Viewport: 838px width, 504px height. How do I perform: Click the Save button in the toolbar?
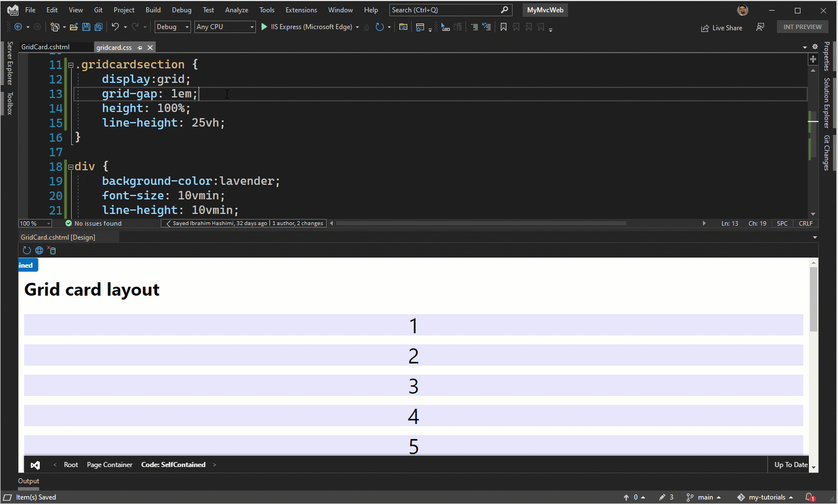[x=86, y=26]
